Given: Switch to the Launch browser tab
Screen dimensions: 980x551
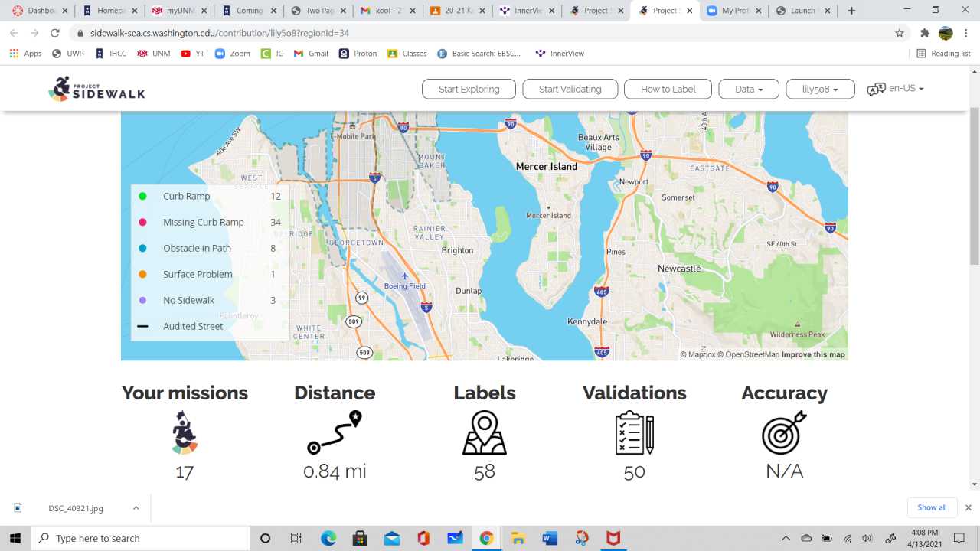Looking at the screenshot, I should click(802, 11).
